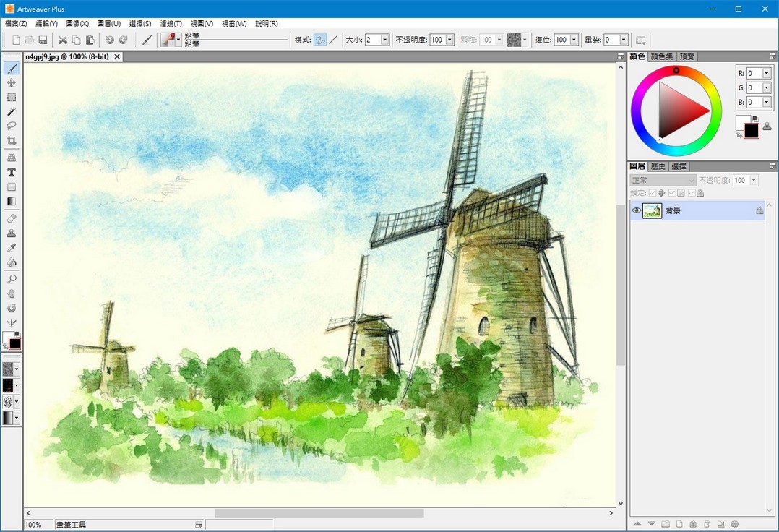
Task: Choose the Magic Wand tool
Action: pyautogui.click(x=12, y=112)
